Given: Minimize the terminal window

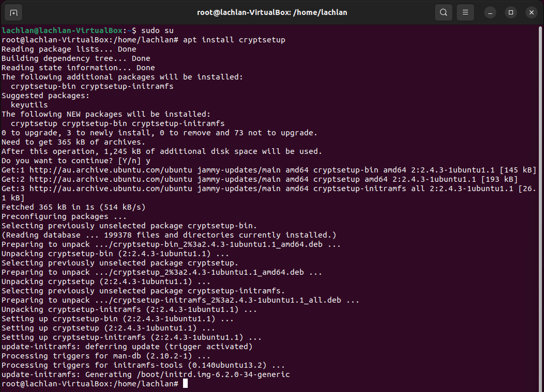Looking at the screenshot, I should (x=490, y=12).
